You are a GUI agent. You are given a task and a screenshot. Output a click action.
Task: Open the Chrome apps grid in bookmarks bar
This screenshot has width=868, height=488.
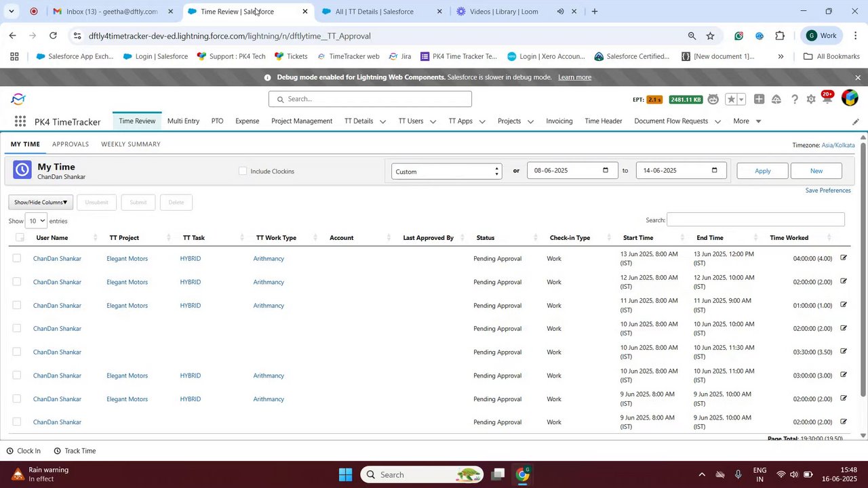[x=14, y=56]
